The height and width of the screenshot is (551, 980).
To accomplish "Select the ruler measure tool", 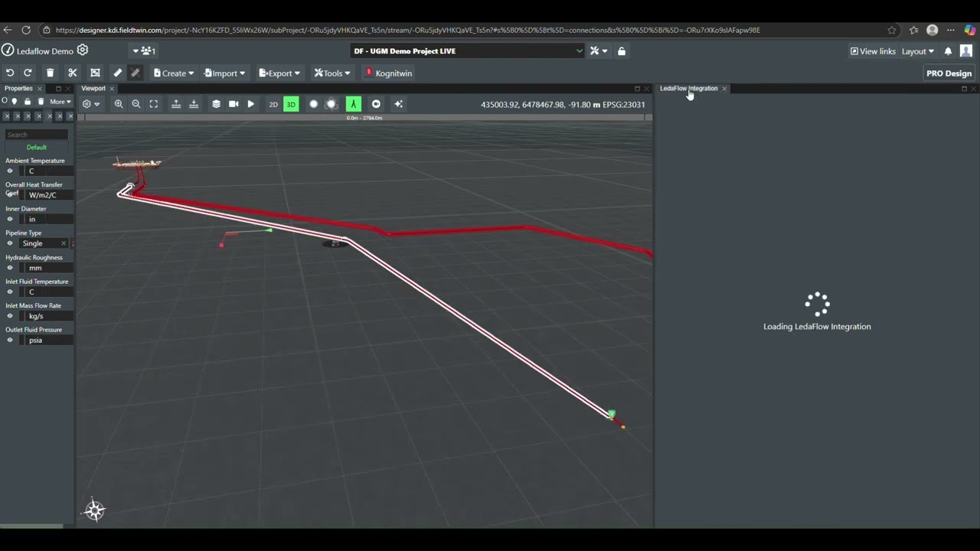I will point(117,73).
